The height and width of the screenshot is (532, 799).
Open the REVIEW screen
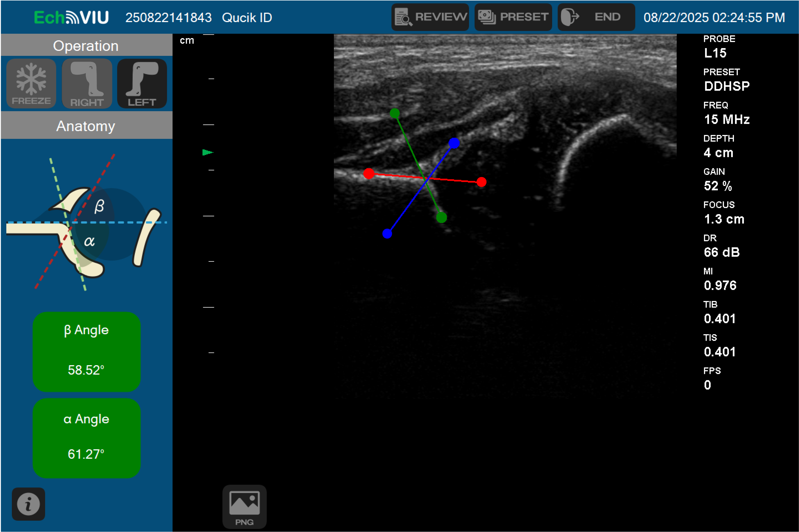tap(430, 17)
